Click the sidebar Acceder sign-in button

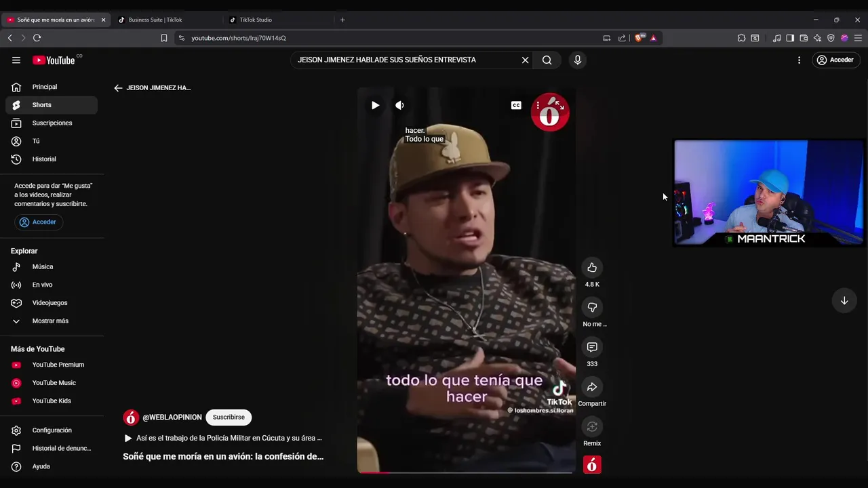pyautogui.click(x=38, y=222)
